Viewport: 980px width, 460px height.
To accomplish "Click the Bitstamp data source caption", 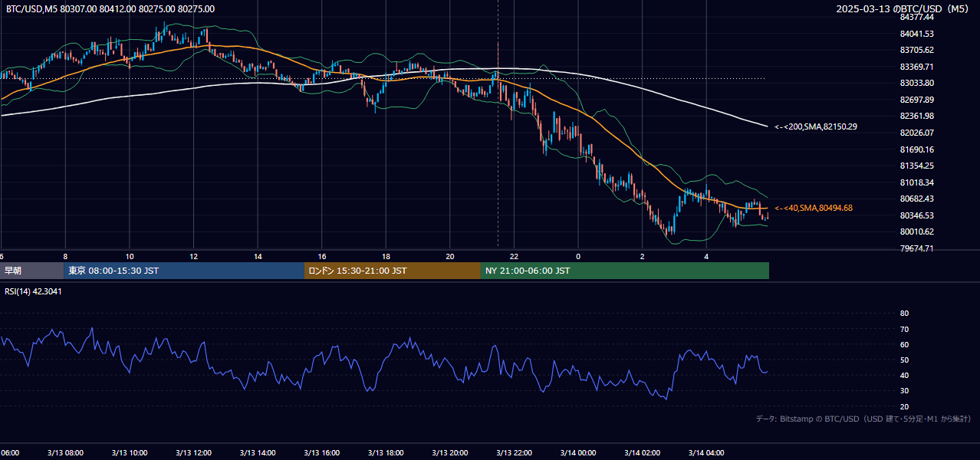I will coord(863,419).
